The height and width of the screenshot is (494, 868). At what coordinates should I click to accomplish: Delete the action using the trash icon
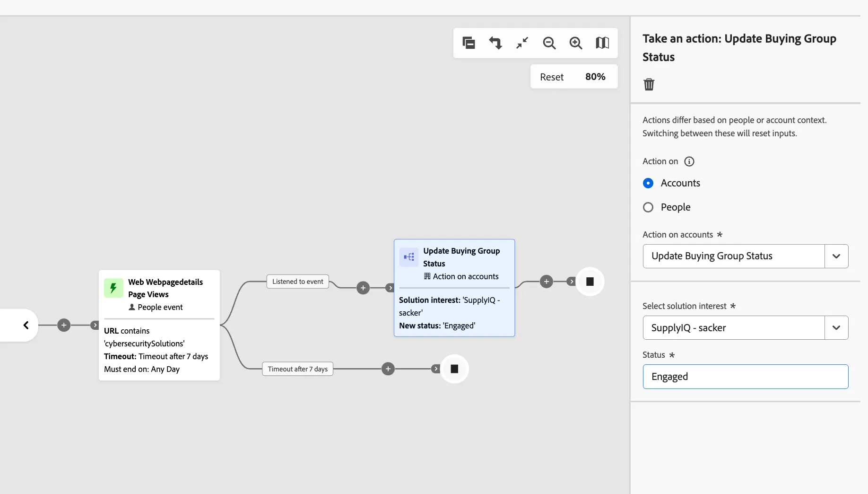click(x=649, y=85)
